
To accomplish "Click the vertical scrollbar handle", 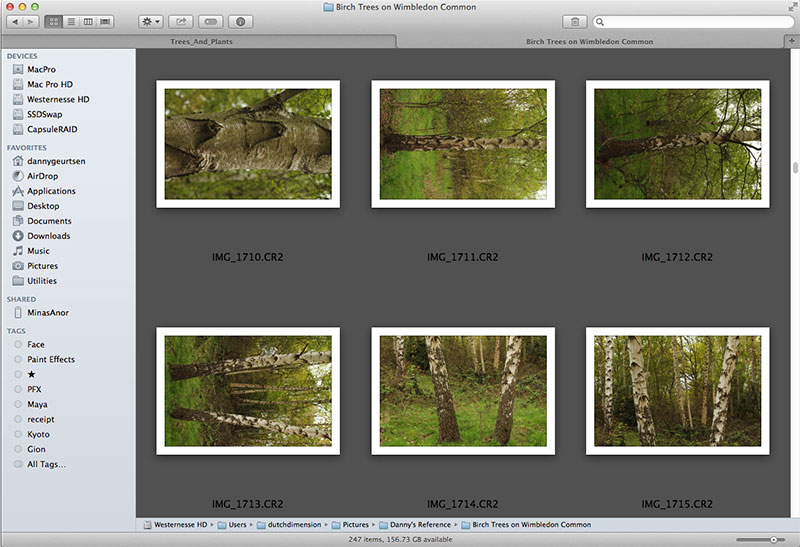I will tap(795, 168).
